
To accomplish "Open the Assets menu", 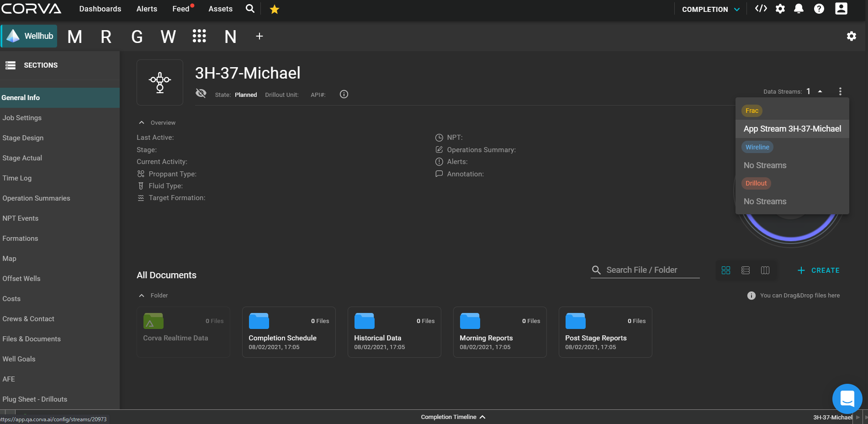I will tap(220, 9).
